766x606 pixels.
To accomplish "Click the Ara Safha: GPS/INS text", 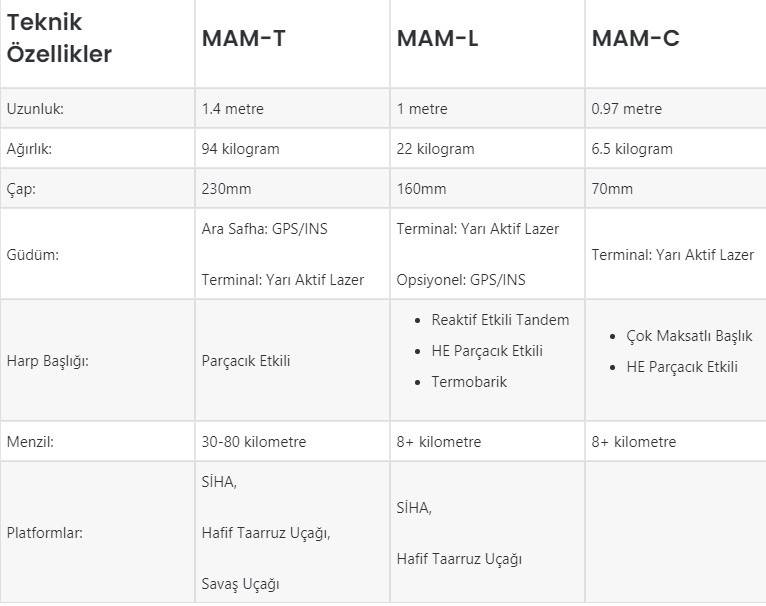I will coord(264,229).
